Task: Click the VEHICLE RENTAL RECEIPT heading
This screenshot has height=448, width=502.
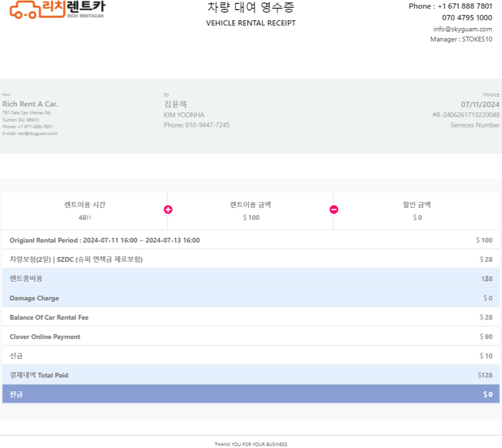Action: pyautogui.click(x=251, y=23)
